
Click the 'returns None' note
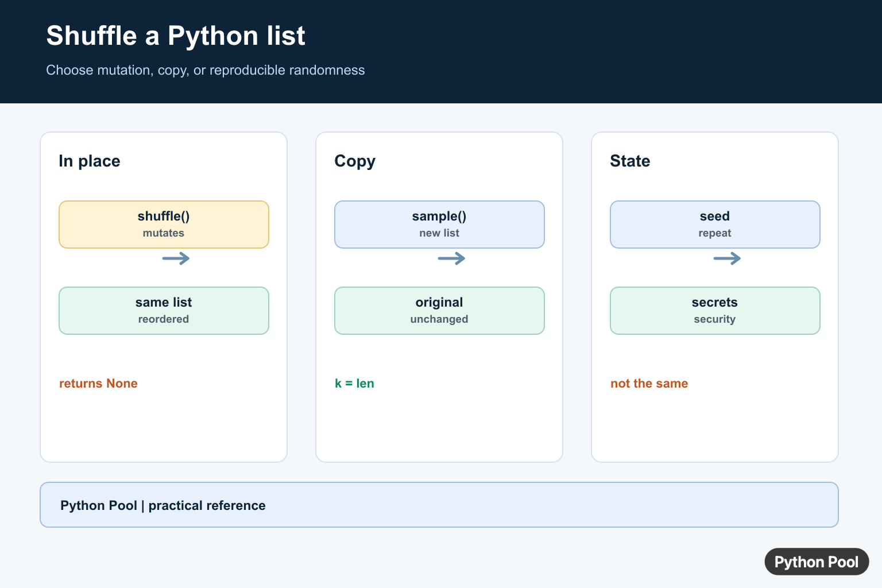coord(98,384)
